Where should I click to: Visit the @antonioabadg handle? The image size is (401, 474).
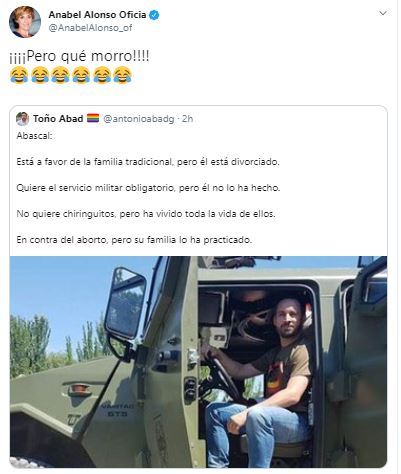(139, 119)
